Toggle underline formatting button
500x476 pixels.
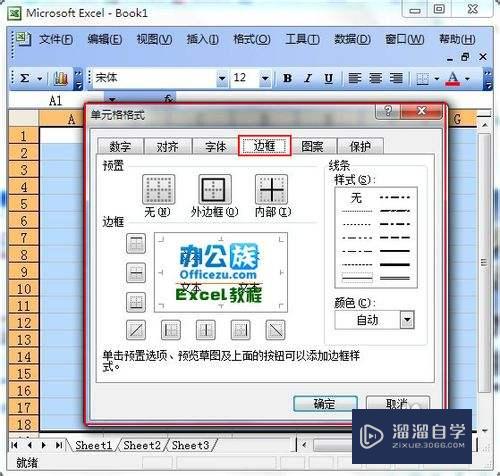[x=329, y=78]
